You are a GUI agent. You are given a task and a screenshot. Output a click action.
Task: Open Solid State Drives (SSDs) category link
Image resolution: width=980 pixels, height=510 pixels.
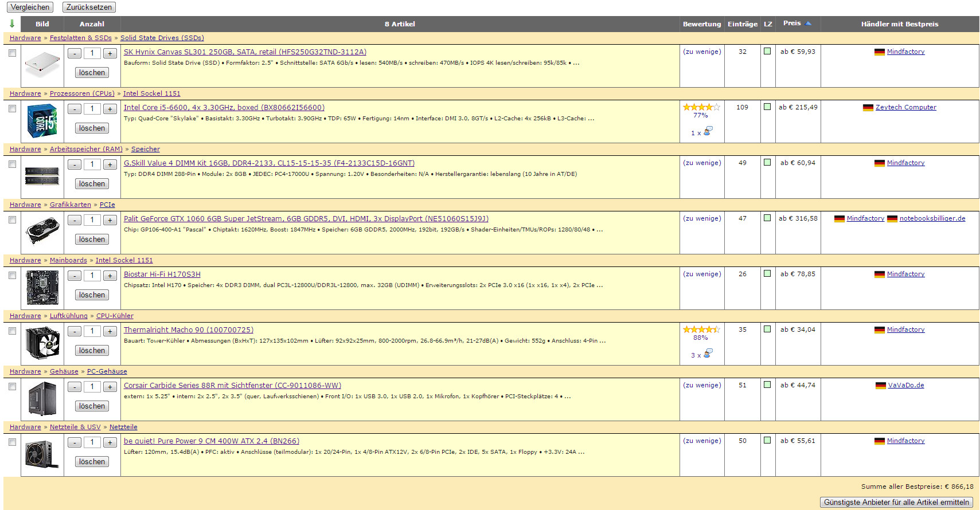point(162,38)
